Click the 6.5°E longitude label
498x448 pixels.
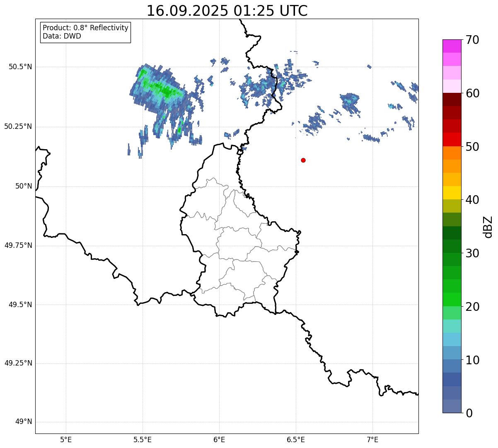[x=296, y=440]
